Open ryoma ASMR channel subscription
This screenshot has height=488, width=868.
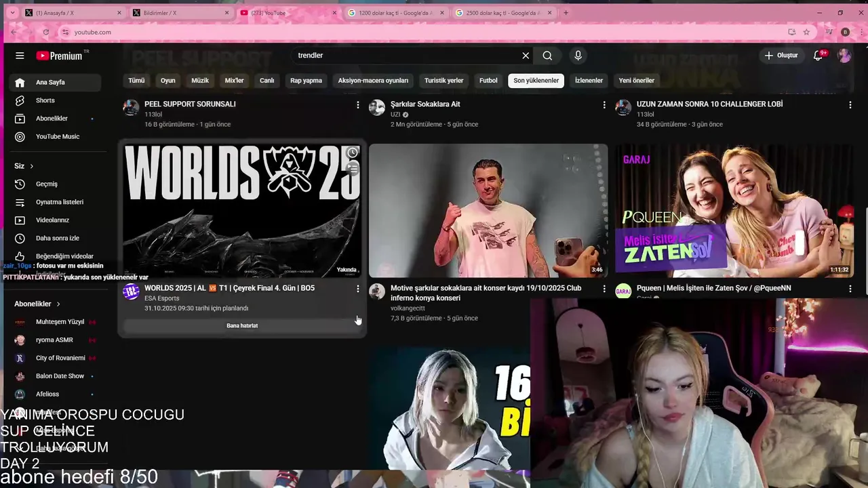55,340
